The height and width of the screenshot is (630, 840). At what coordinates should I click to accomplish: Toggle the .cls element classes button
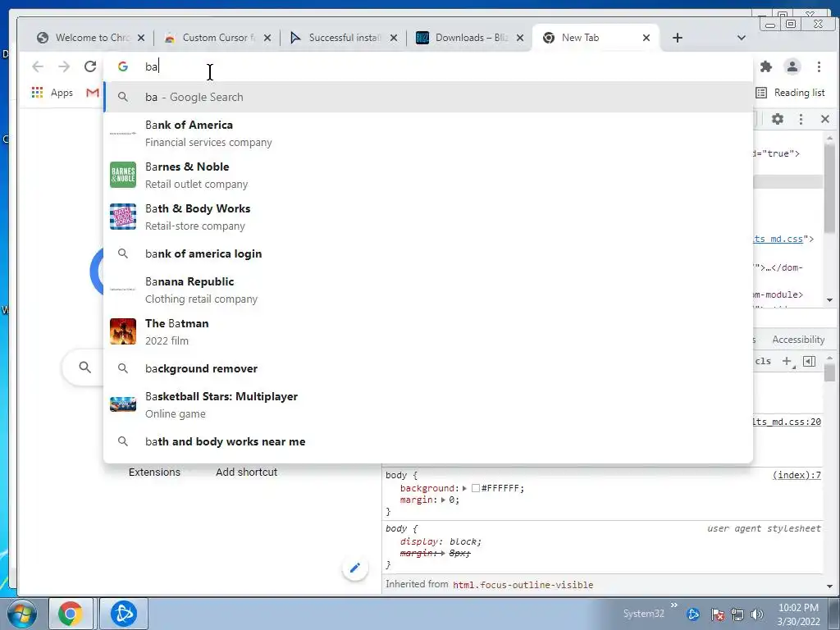762,361
